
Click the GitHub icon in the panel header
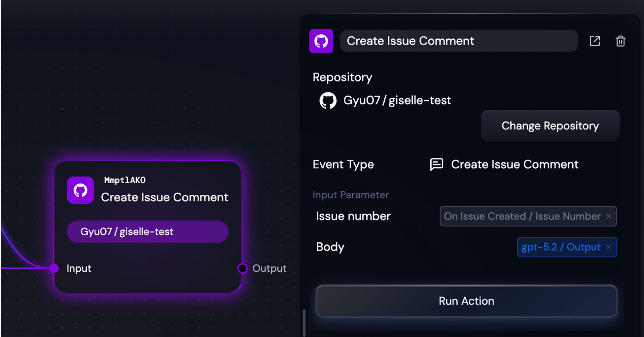click(x=321, y=41)
